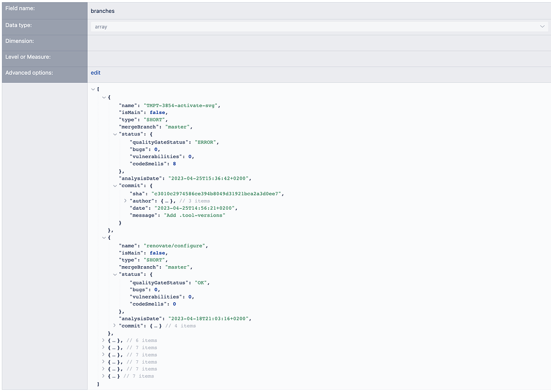Screen dimensions: 551x392
Task: Select the branch name TMPT-3854-activate-svg
Action: pos(182,105)
